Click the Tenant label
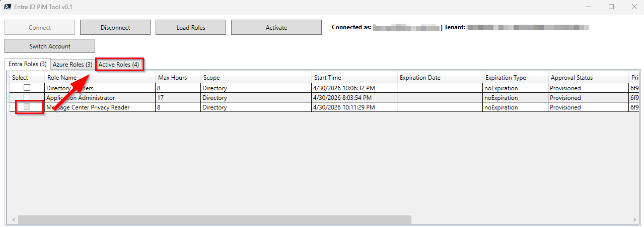This screenshot has width=644, height=227. coord(454,27)
